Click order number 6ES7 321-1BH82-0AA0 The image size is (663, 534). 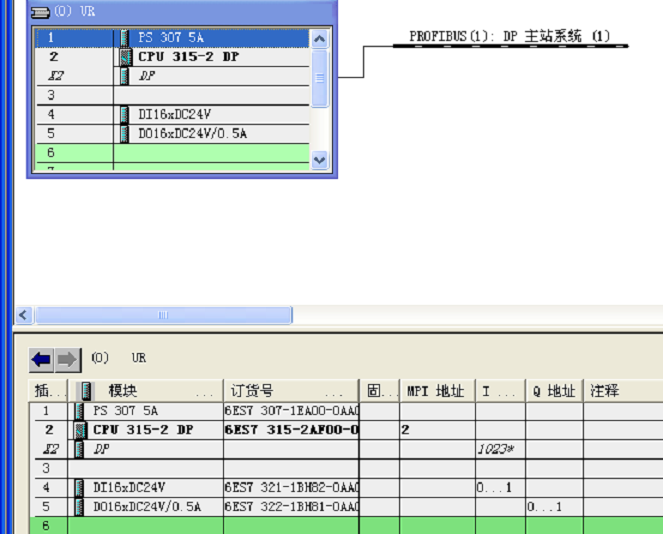point(291,487)
